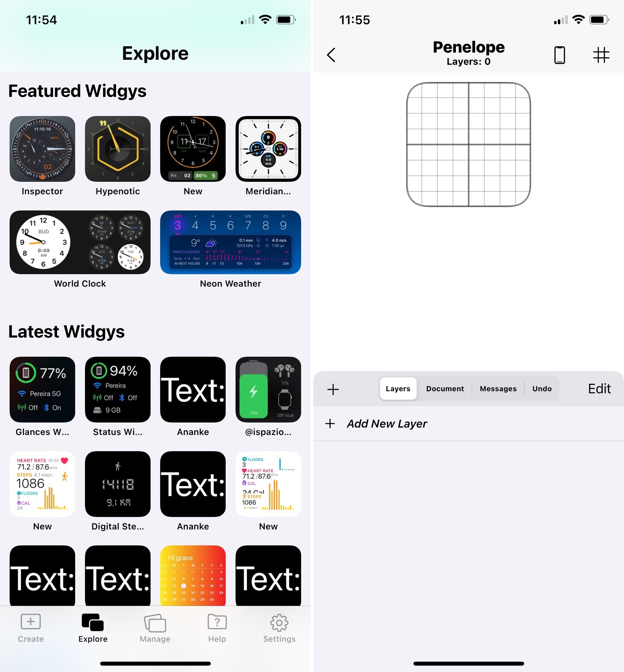Click the Messages tab in Penelope
Screen dimensions: 624x672
pos(498,388)
